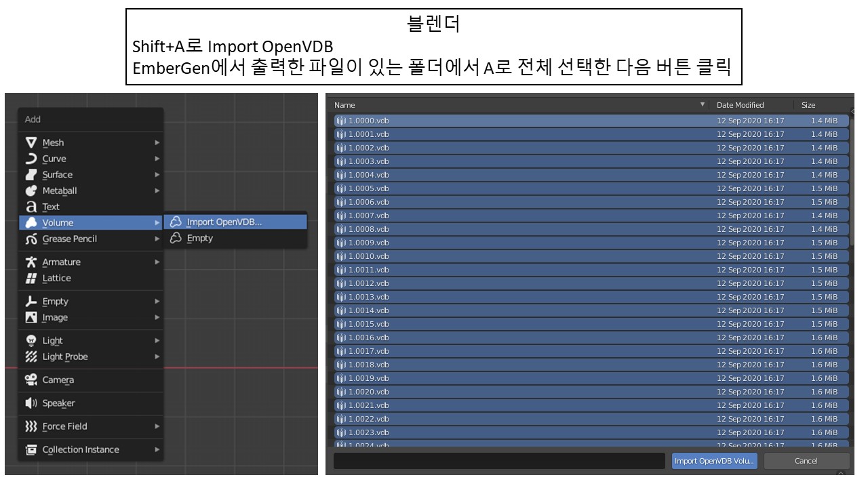Screen dimensions: 868x488
Task: Click the Import OpenVDB cloud icon in submenu
Action: (x=176, y=222)
